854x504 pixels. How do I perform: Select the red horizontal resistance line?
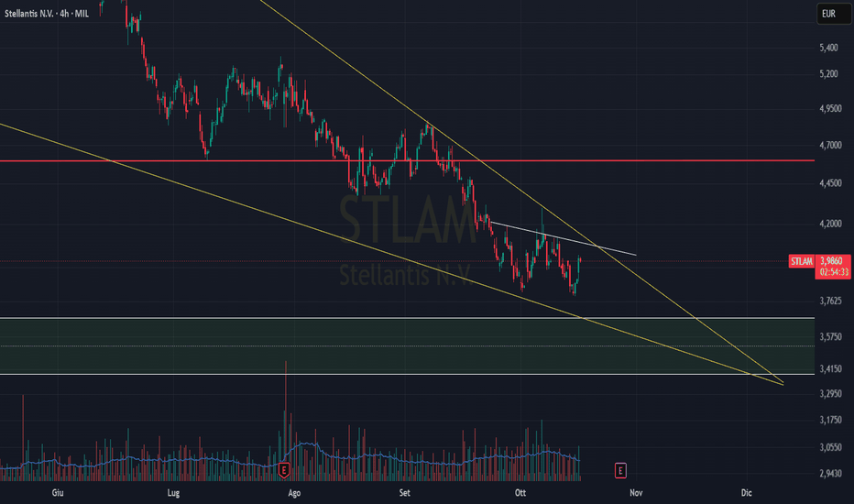pyautogui.click(x=407, y=160)
